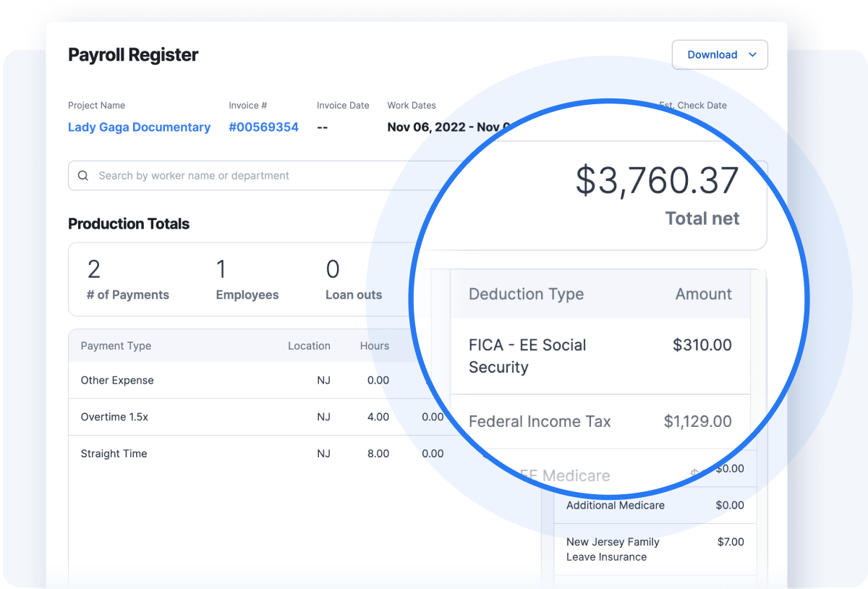Select the Amount column header

pyautogui.click(x=703, y=294)
